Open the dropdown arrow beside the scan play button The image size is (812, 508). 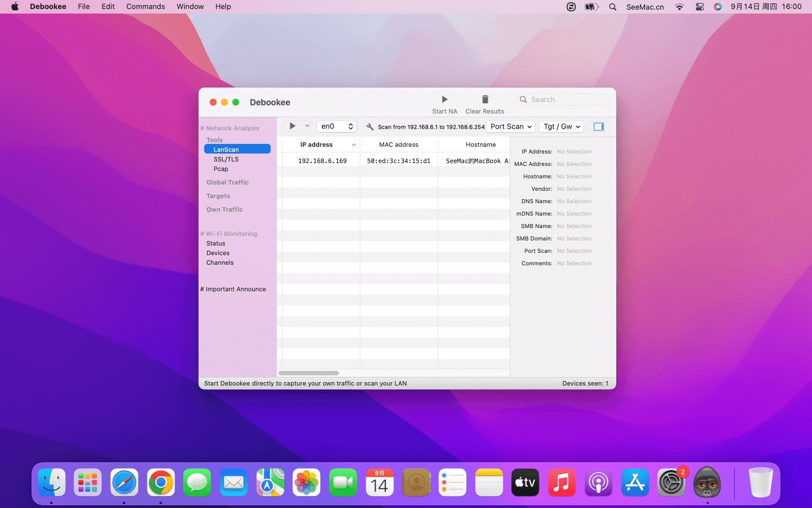307,126
